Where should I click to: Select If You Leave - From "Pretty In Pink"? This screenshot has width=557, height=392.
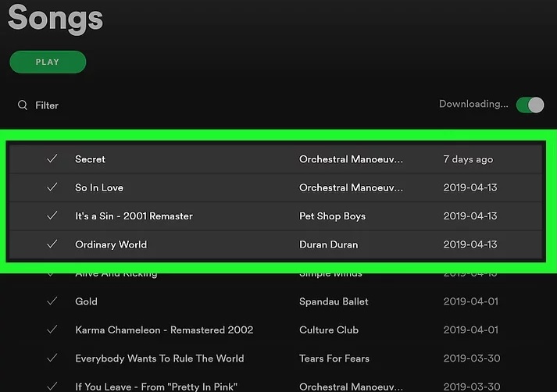pos(156,387)
